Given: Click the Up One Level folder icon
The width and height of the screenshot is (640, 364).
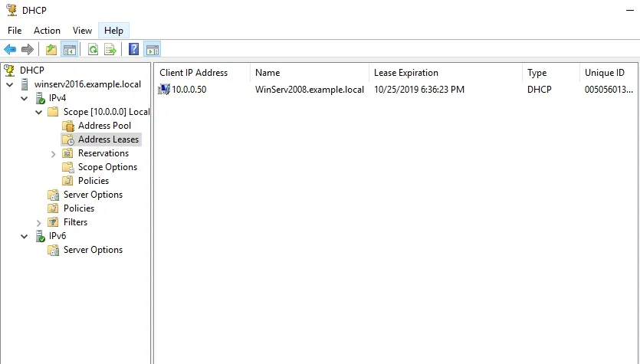Looking at the screenshot, I should (51, 50).
